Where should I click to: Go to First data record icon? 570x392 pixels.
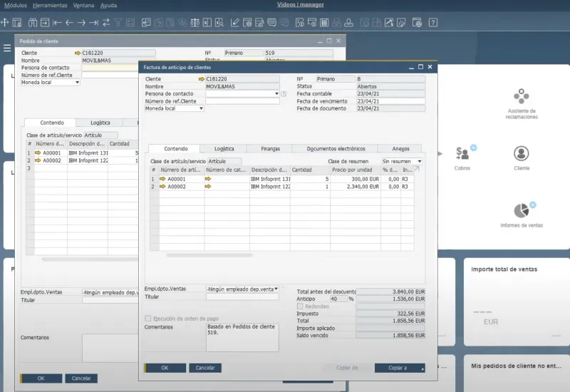tap(57, 23)
